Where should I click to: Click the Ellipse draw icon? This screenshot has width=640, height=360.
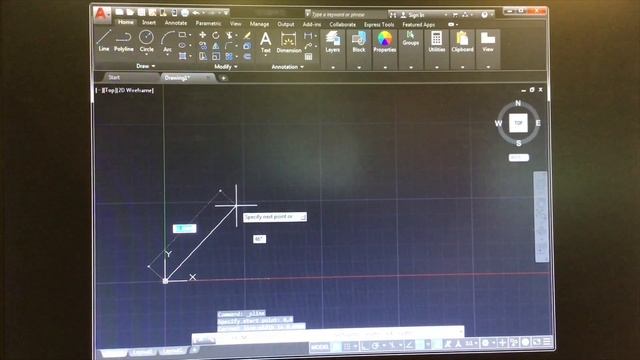[x=182, y=45]
